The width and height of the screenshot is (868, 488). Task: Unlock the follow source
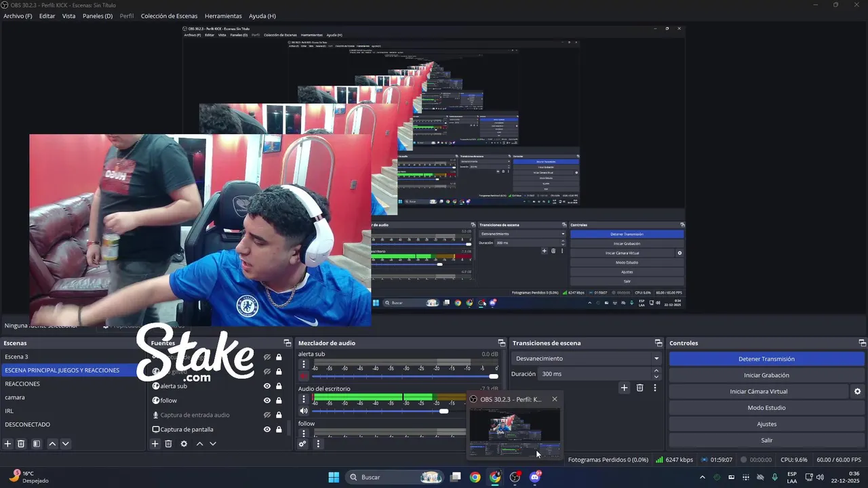click(279, 401)
